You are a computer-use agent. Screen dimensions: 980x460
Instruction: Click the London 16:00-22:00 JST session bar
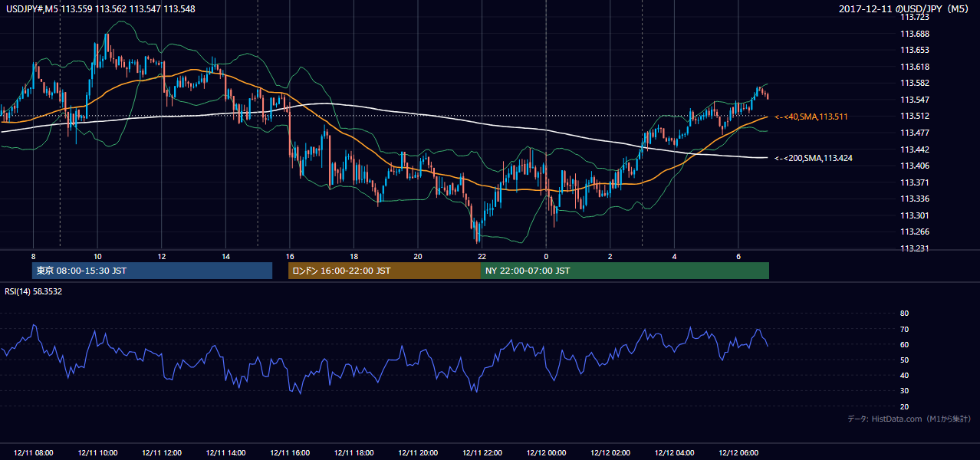[384, 271]
